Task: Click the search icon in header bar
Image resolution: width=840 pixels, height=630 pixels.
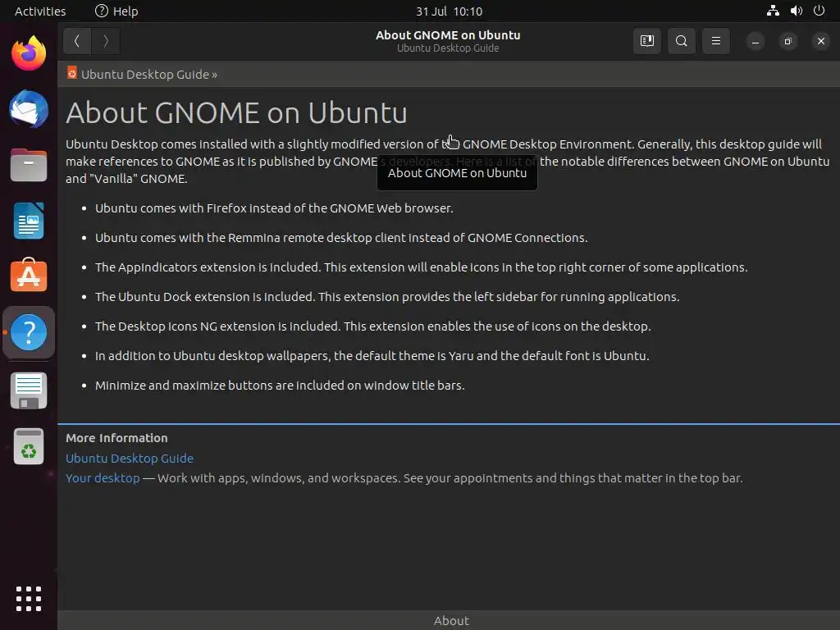Action: [681, 40]
